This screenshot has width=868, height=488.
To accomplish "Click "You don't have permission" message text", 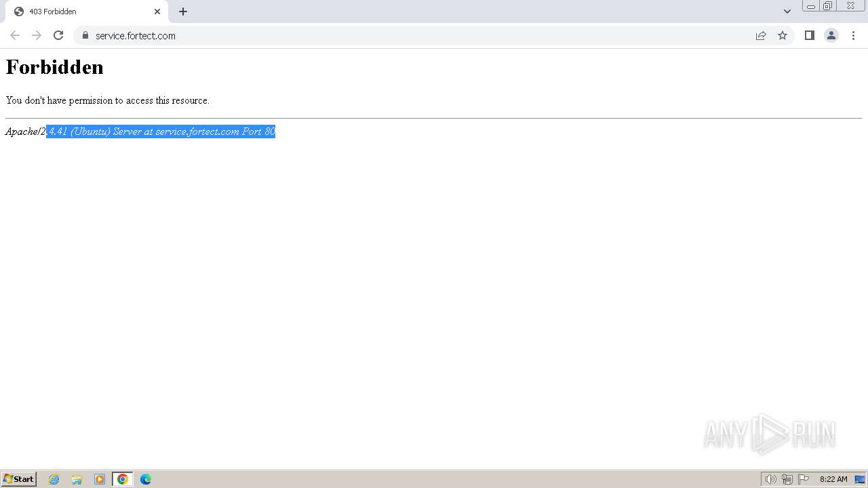I will tap(107, 100).
